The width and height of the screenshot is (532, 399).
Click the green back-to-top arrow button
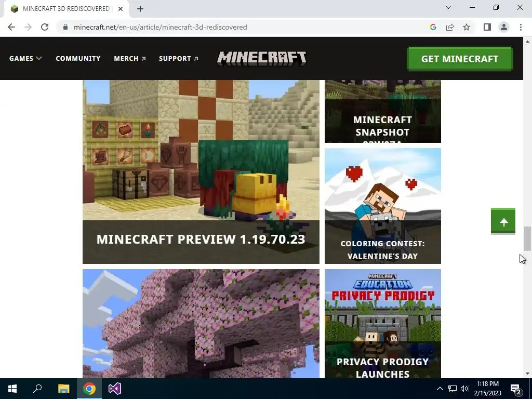pos(503,221)
